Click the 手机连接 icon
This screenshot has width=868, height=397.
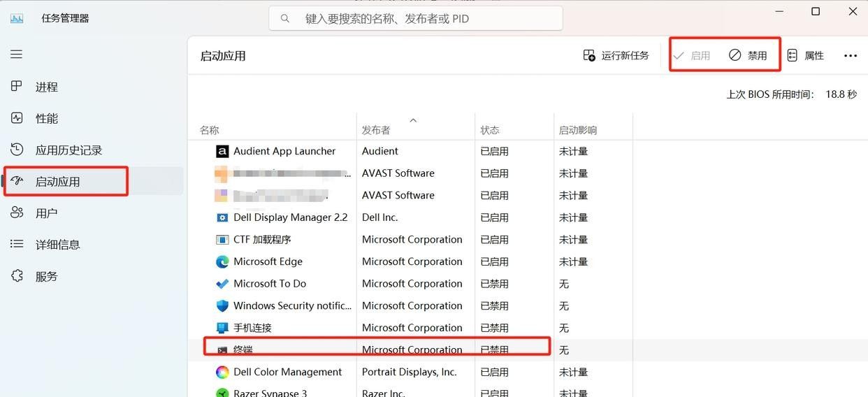[222, 328]
